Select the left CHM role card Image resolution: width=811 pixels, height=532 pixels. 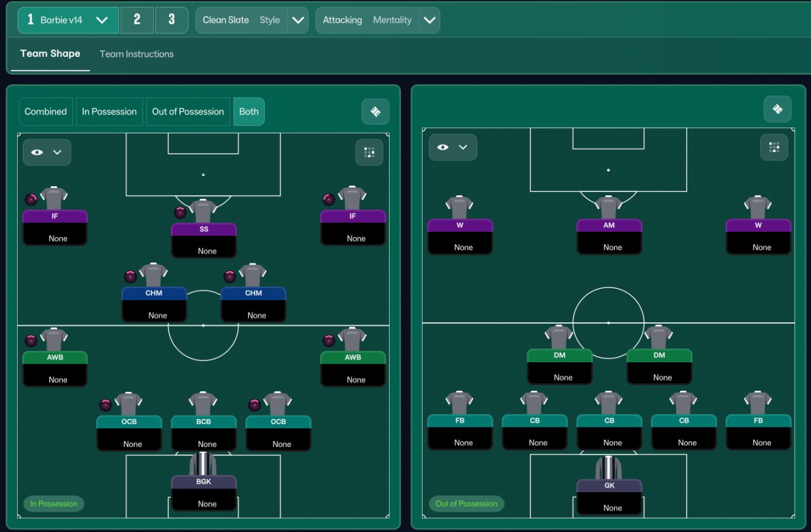[x=154, y=305]
